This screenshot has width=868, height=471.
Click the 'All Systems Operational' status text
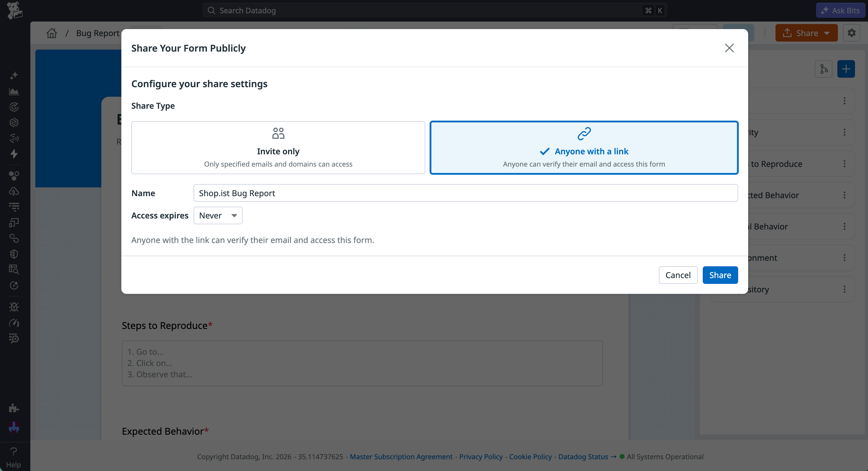[x=665, y=456]
